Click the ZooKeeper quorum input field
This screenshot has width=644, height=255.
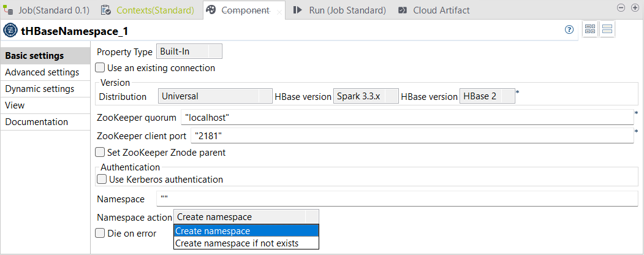tap(404, 116)
